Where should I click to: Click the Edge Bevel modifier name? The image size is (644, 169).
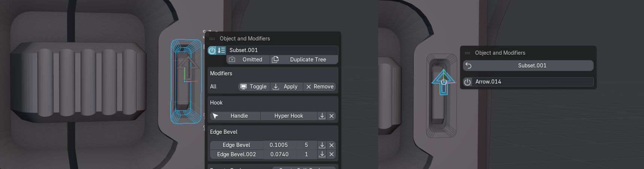pyautogui.click(x=236, y=145)
